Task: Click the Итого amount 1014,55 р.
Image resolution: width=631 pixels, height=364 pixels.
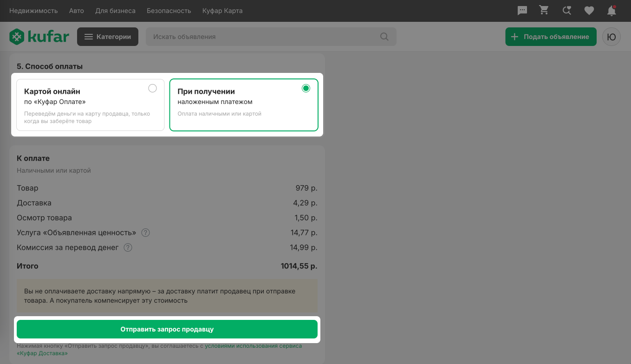Action: click(299, 266)
